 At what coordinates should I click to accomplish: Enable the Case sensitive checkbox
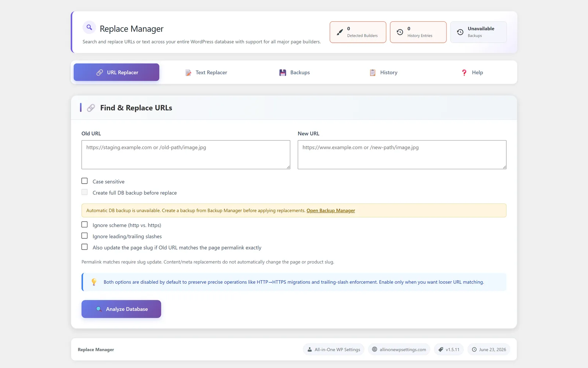tap(85, 181)
